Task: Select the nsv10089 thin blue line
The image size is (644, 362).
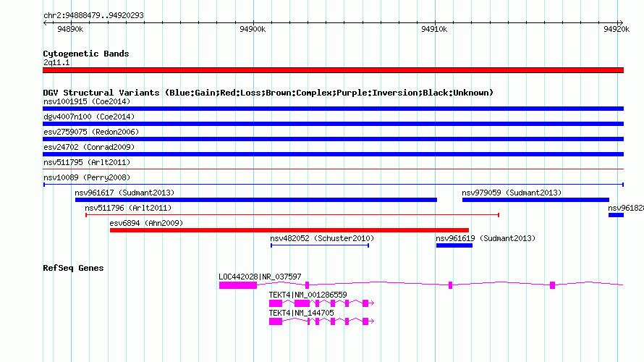Action: pyautogui.click(x=334, y=185)
